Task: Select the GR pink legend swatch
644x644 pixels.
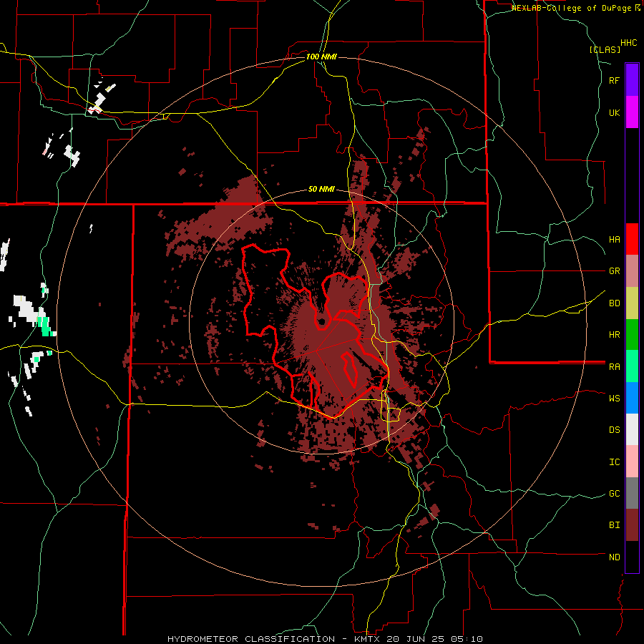Action: 632,270
